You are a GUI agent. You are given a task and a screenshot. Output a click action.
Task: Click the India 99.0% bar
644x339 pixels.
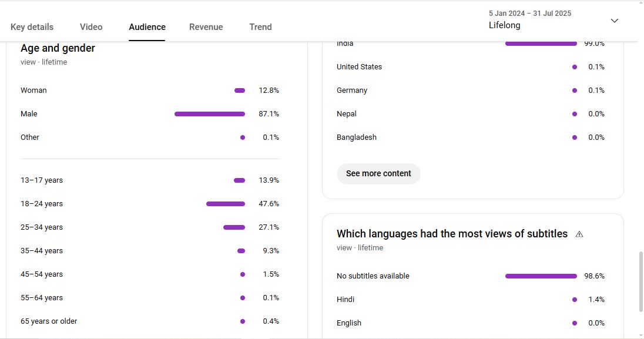(x=541, y=43)
